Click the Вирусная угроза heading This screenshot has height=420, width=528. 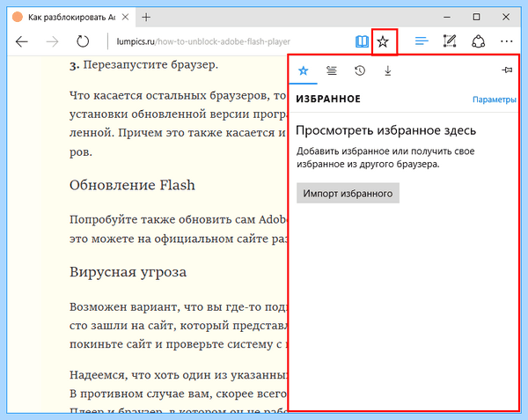(128, 272)
